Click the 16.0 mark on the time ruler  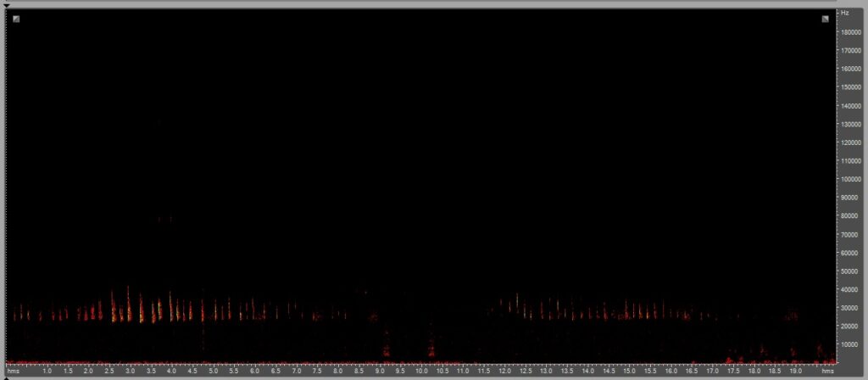click(671, 371)
